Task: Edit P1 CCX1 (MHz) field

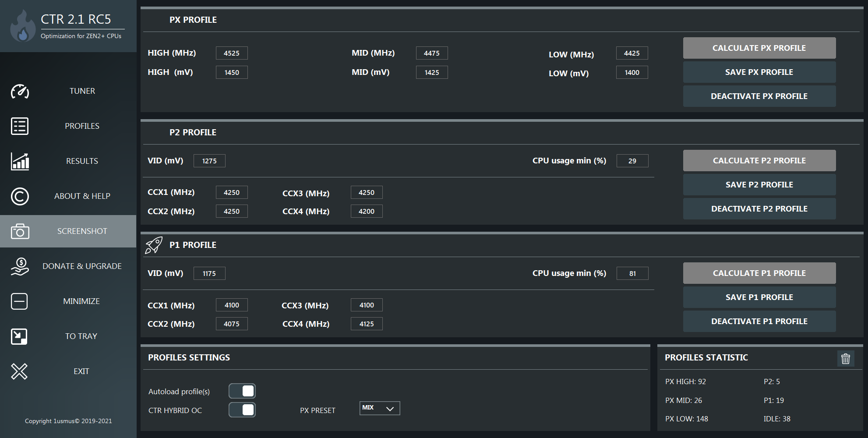Action: [232, 305]
